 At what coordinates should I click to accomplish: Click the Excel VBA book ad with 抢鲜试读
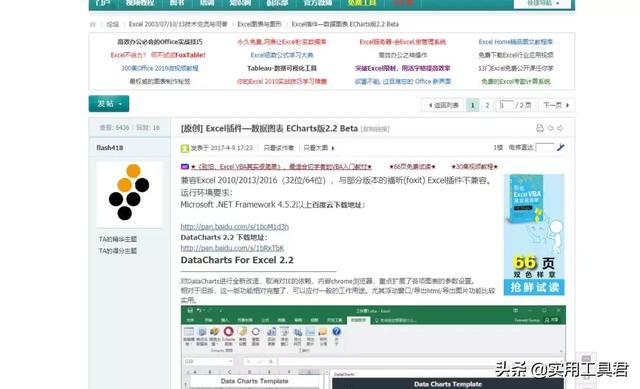coord(534,235)
